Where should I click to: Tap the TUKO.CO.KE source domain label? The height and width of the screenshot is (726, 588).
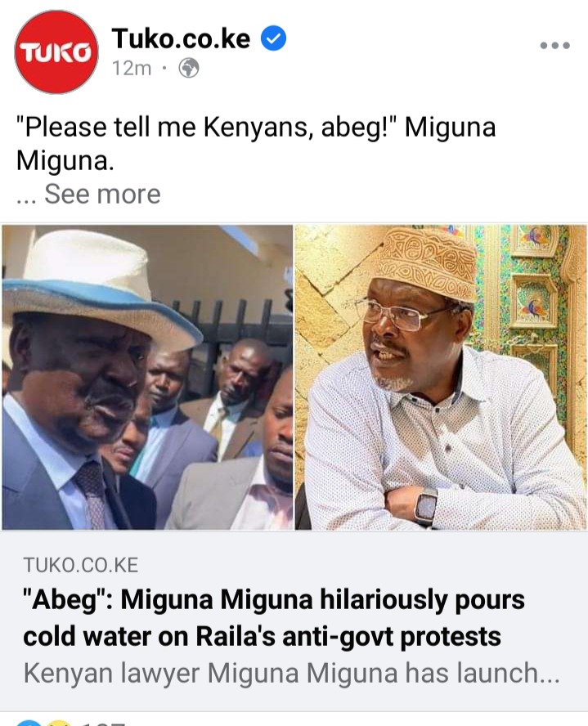click(x=81, y=565)
